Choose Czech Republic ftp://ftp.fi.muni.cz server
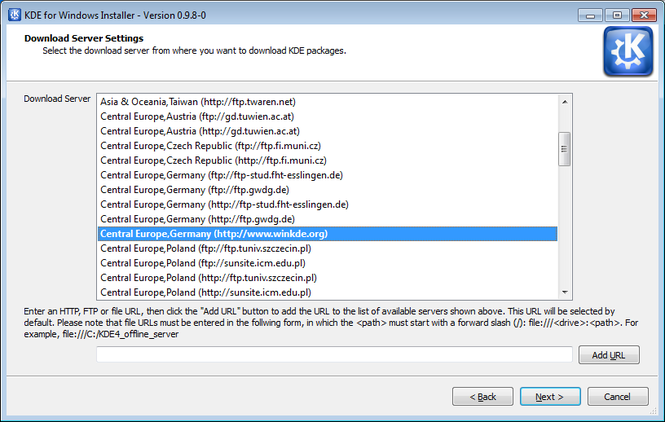Viewport: 665px width, 422px height. point(327,146)
